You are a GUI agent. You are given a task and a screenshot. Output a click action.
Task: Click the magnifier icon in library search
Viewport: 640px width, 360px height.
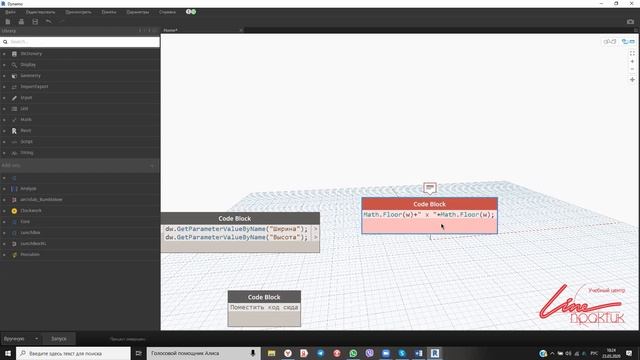[x=5, y=42]
